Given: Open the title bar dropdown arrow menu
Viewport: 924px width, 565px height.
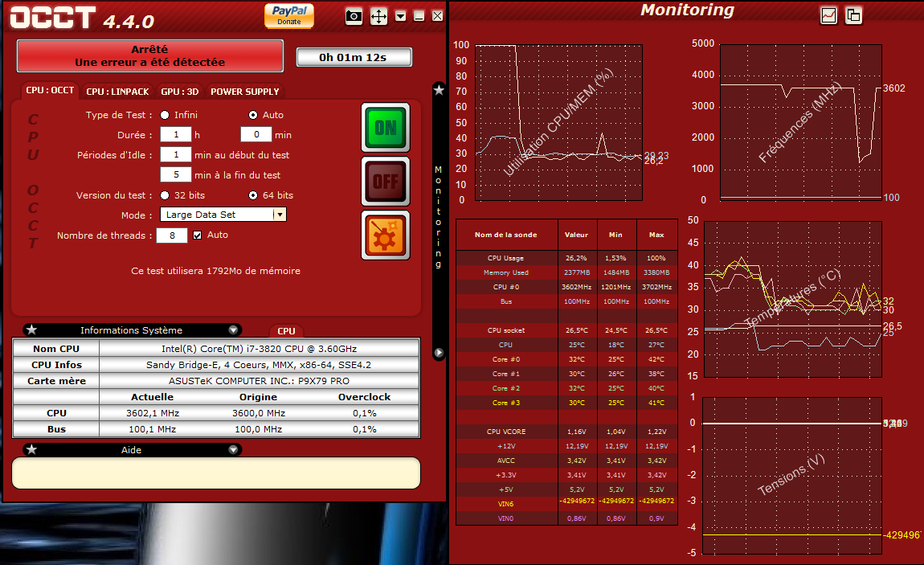Looking at the screenshot, I should click(400, 16).
